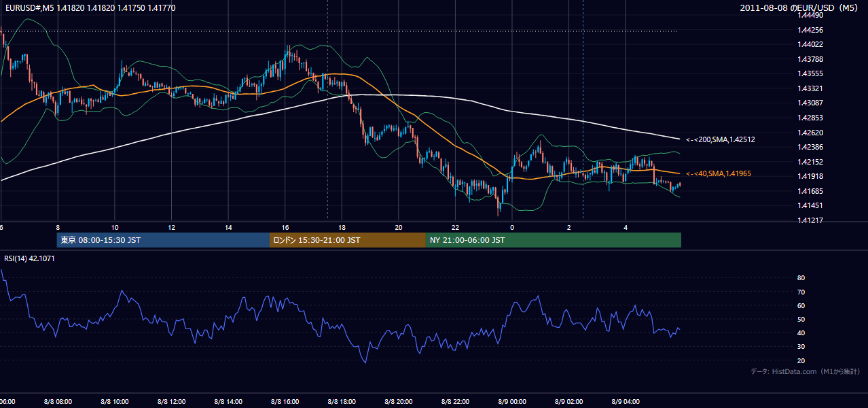Click price axis value 1.41685
The image size is (868, 408).
click(810, 191)
